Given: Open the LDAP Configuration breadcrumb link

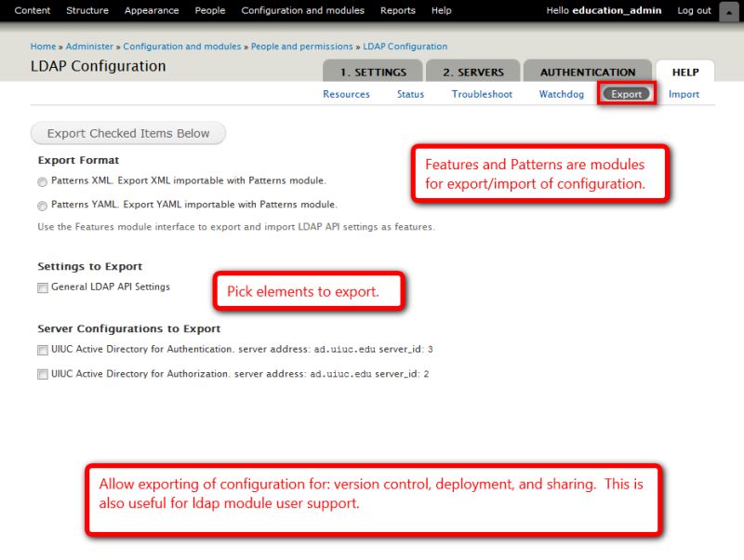Looking at the screenshot, I should point(405,46).
